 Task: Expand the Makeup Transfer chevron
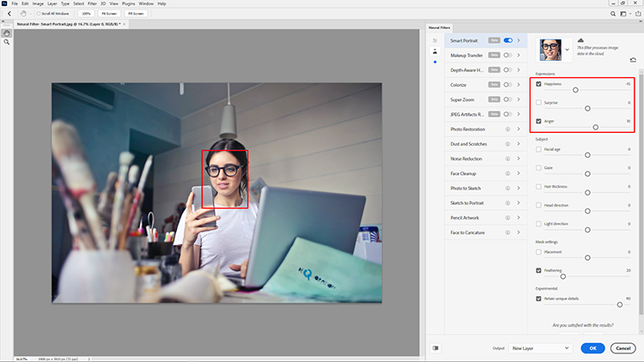(x=519, y=55)
